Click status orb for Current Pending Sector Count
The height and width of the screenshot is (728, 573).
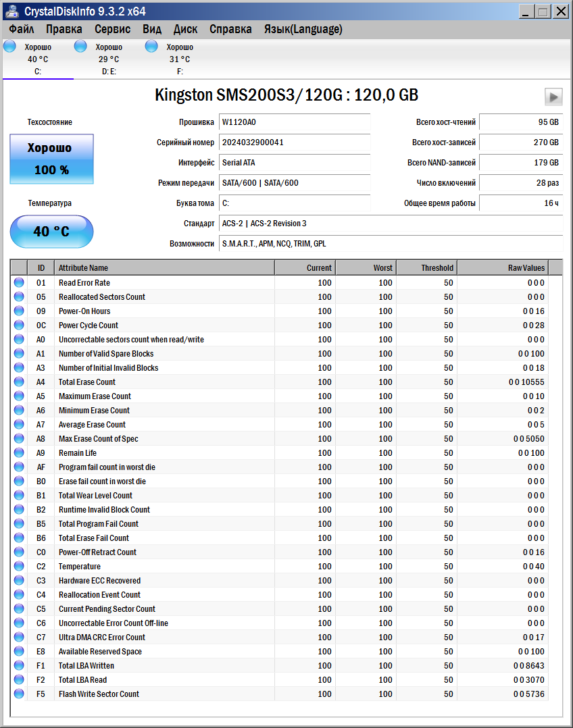tap(19, 608)
